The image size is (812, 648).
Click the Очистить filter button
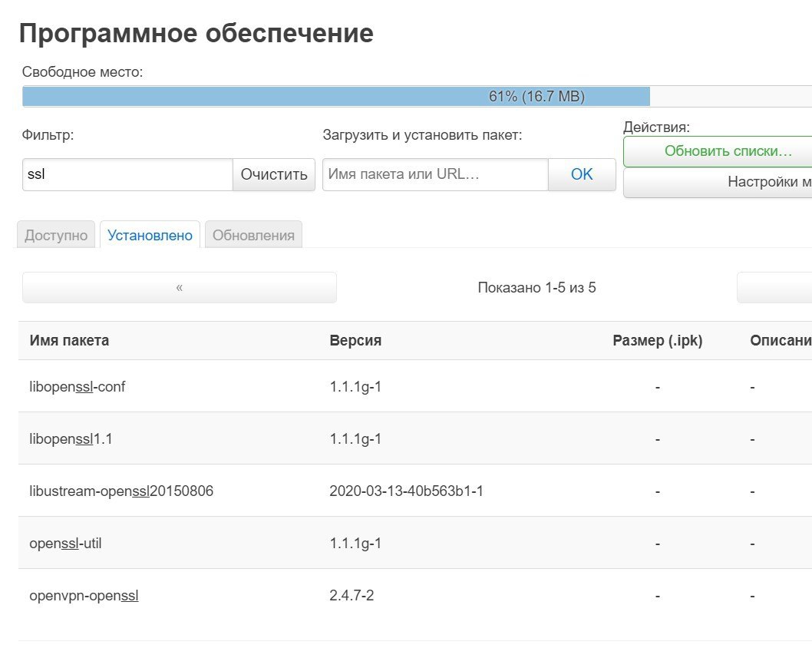(274, 174)
